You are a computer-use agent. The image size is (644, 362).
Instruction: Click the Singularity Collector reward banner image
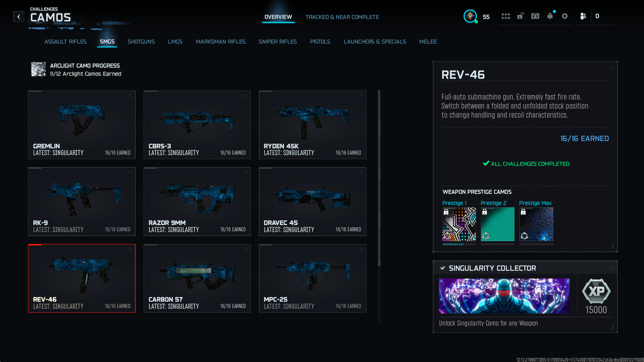coord(504,296)
